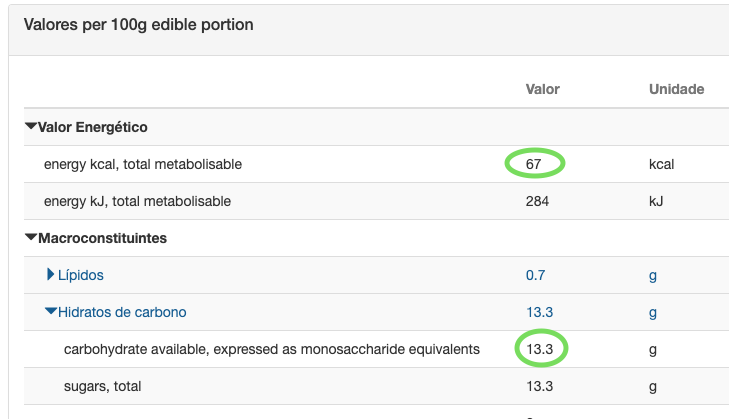Open the Lípidos link
The image size is (729, 419).
(81, 275)
